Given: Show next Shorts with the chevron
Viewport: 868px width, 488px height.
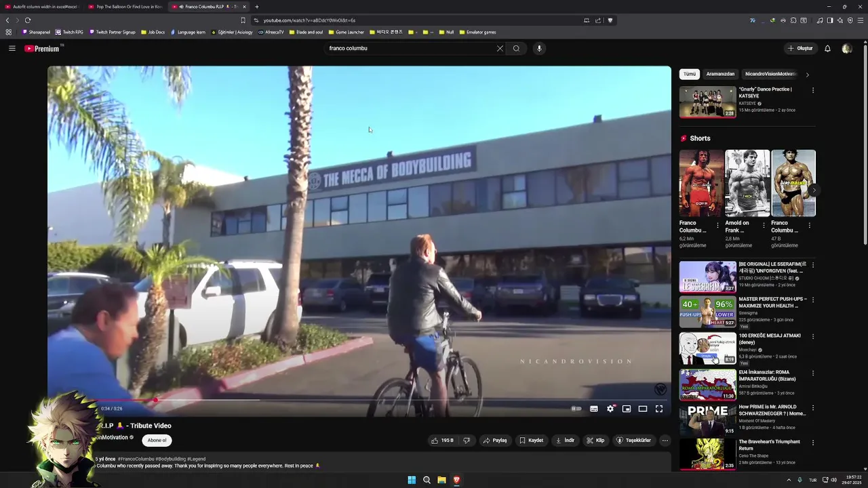Looking at the screenshot, I should click(813, 190).
